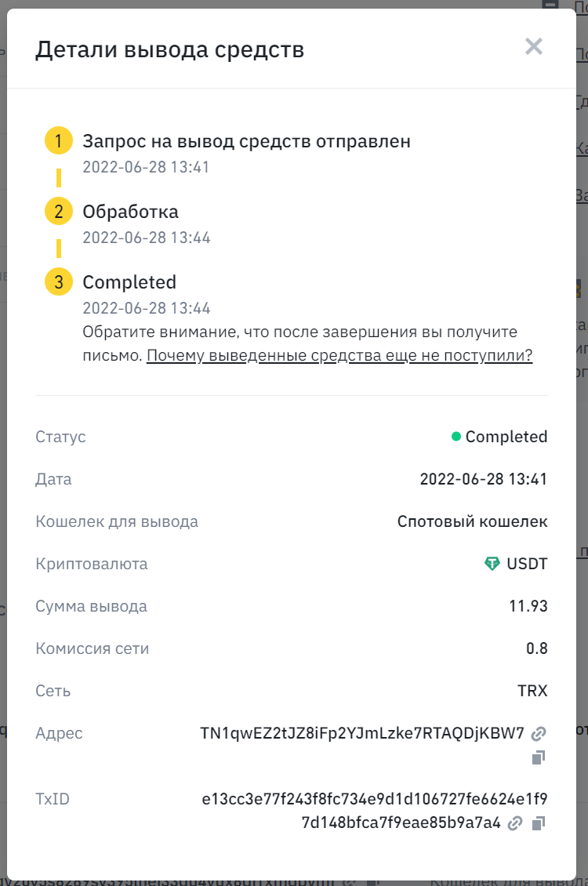Click the 0.8 network fee value
Viewport: 588px width, 886px height.
click(536, 648)
